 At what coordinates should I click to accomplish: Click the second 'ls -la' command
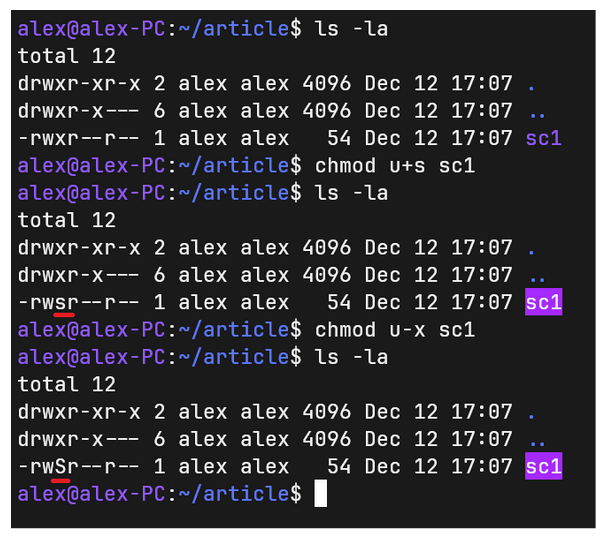[351, 192]
